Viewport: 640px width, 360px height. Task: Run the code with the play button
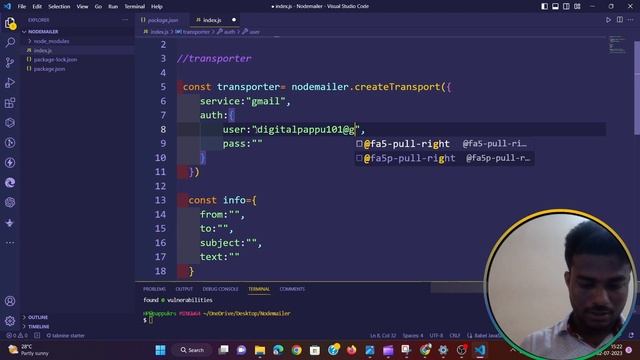tap(608, 20)
